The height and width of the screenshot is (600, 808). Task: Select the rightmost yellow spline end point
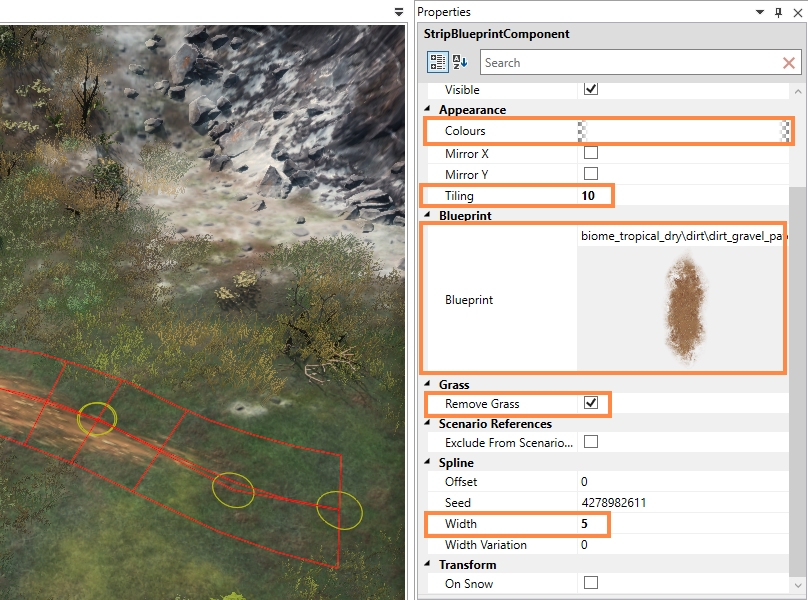coord(339,510)
